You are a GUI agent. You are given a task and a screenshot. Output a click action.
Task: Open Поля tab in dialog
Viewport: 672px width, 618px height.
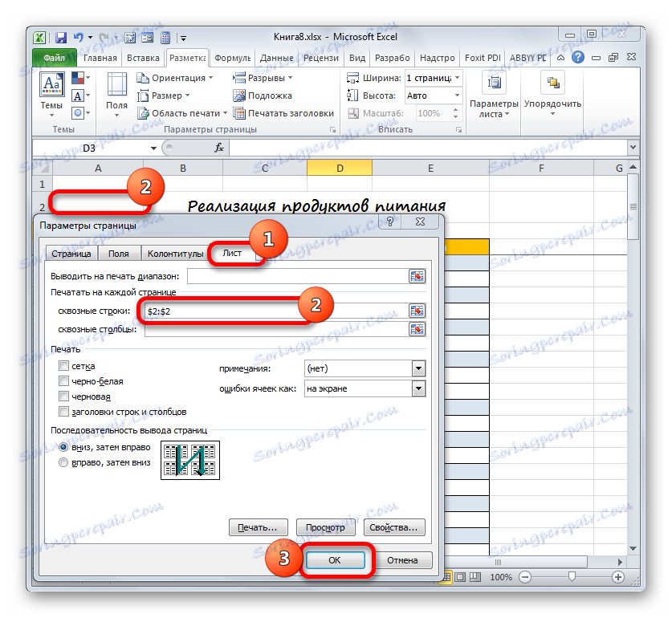(119, 254)
